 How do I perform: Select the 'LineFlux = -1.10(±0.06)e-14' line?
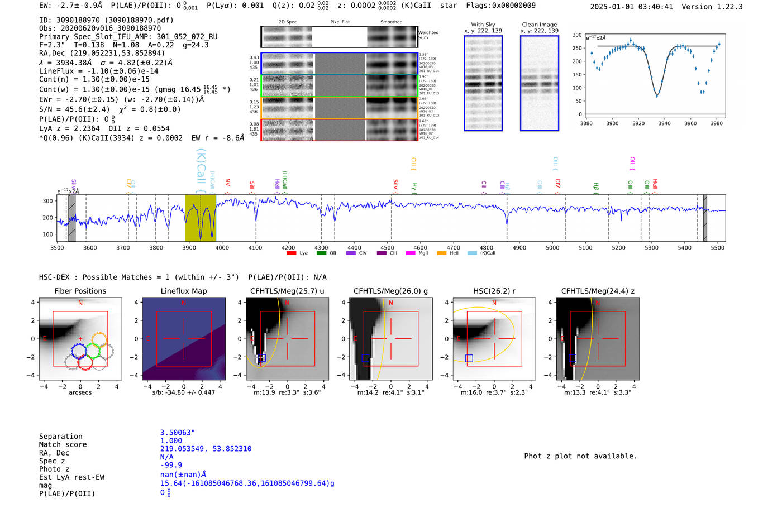pos(99,71)
